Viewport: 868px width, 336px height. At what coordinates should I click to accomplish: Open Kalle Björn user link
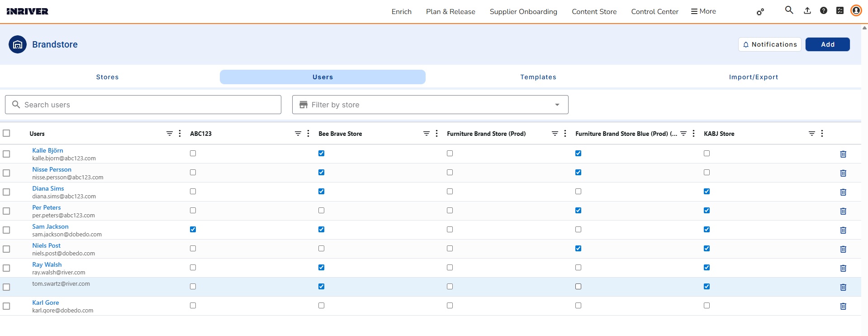tap(47, 150)
